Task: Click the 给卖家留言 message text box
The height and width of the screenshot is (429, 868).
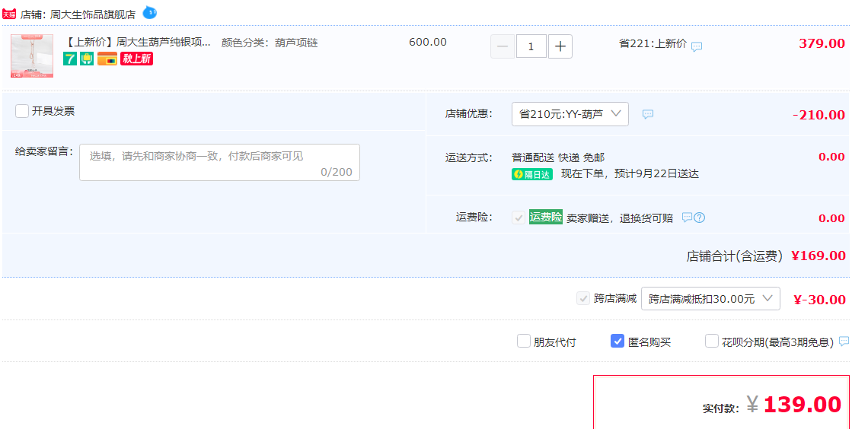Action: 220,163
